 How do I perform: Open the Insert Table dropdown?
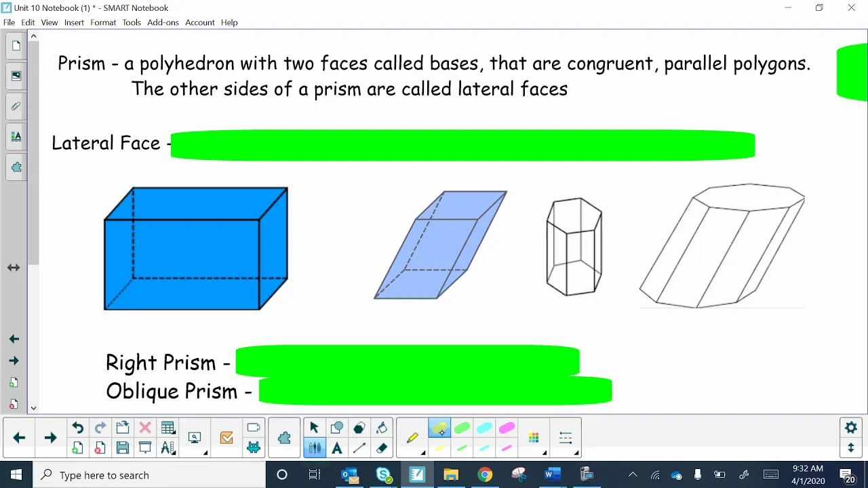point(167,428)
